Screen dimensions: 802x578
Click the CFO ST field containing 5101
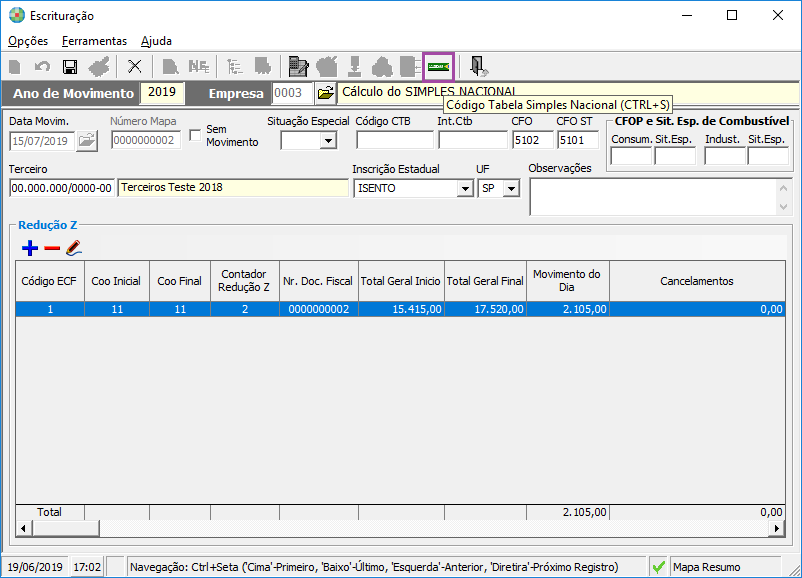pos(578,140)
